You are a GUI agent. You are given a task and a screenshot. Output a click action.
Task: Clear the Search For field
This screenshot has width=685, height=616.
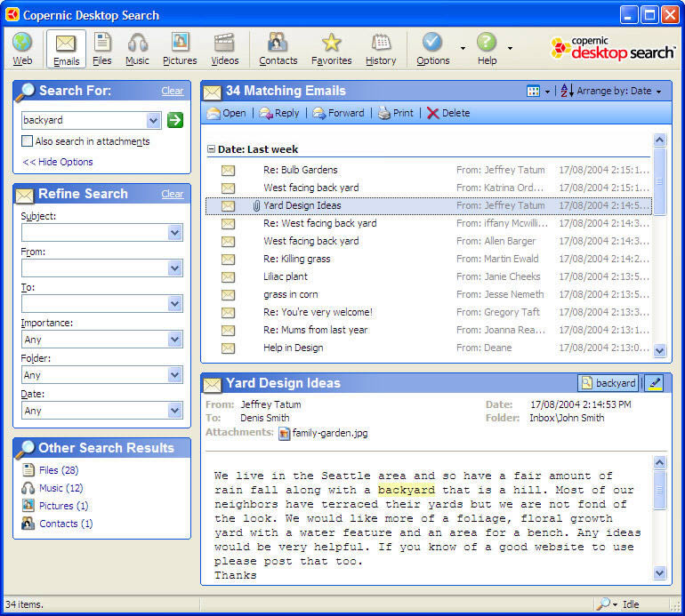(x=172, y=91)
